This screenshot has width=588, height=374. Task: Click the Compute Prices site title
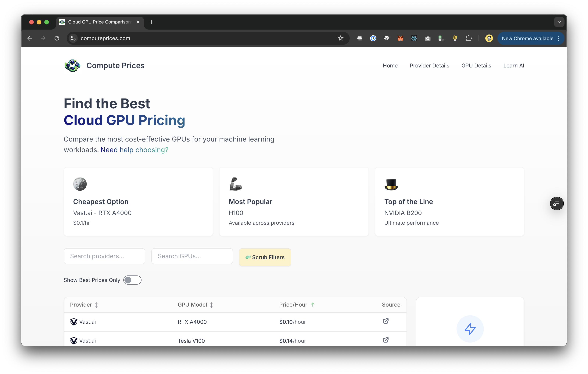point(115,66)
